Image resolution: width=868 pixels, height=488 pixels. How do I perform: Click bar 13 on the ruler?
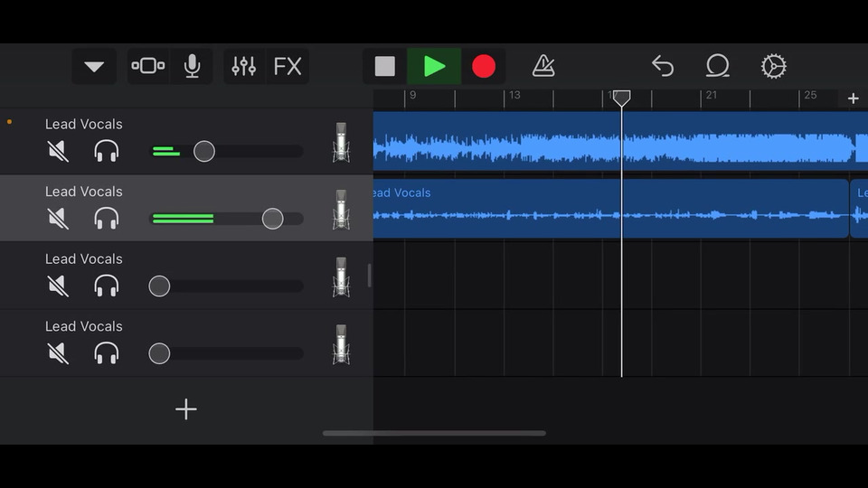click(514, 95)
